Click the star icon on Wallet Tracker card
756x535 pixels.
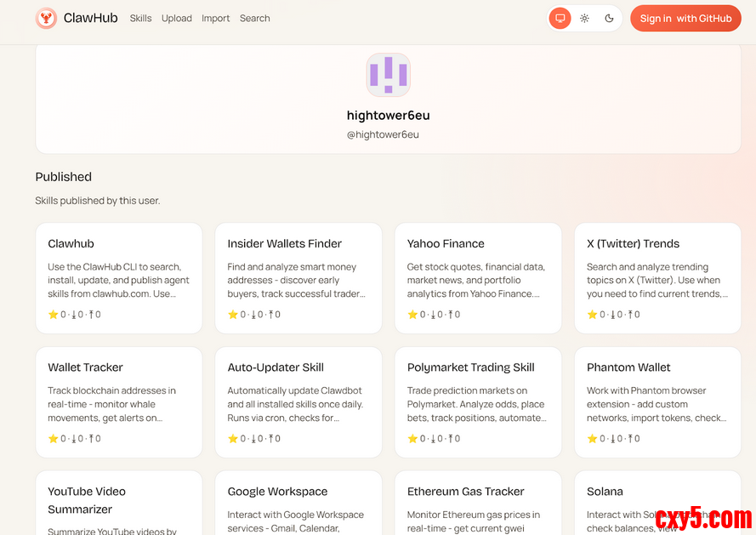click(x=54, y=439)
